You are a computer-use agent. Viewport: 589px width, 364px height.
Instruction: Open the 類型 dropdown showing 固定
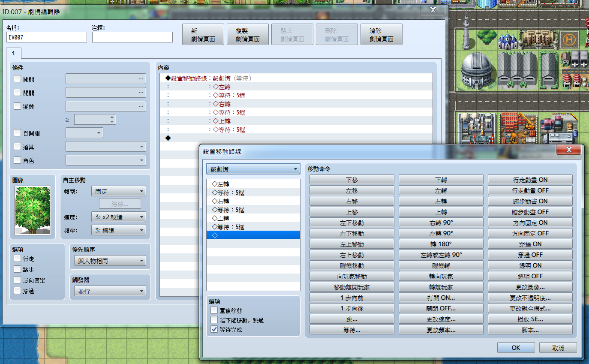click(x=119, y=191)
